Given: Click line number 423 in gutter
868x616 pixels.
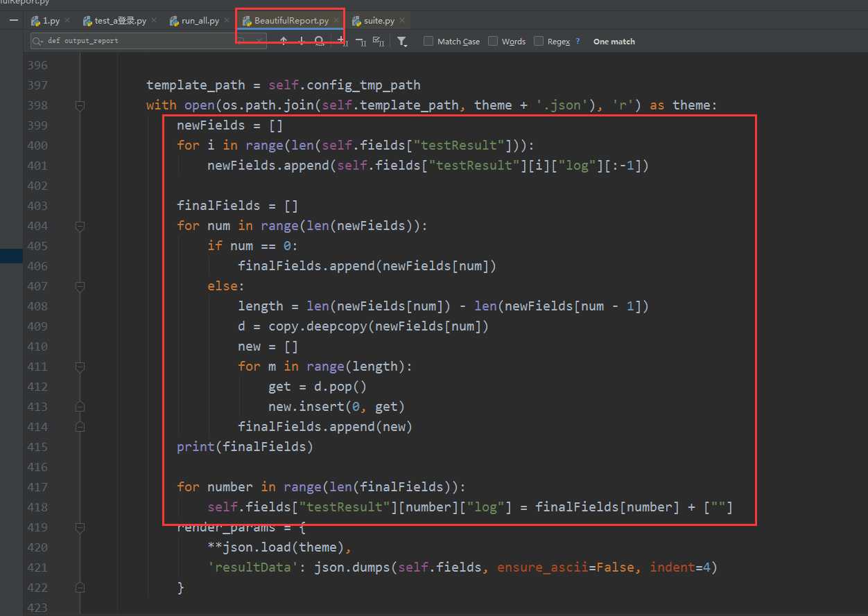Looking at the screenshot, I should click(37, 608).
